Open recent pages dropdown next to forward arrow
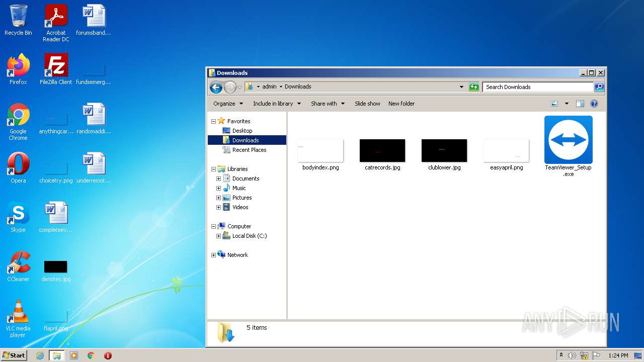The image size is (644, 362). [239, 87]
